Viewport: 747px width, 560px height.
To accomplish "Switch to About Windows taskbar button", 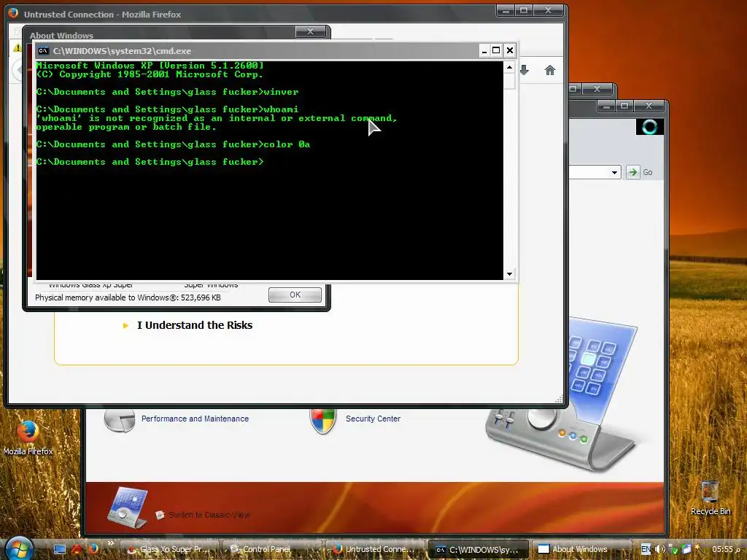I will point(581,549).
